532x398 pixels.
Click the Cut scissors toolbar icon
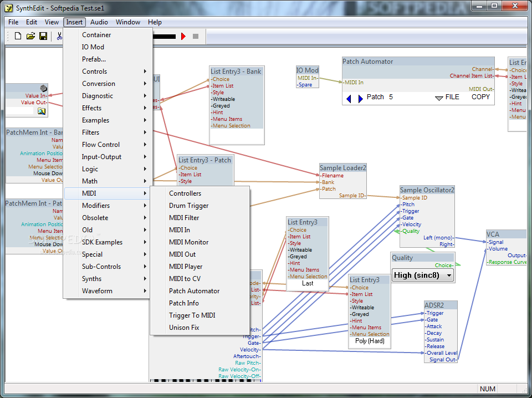60,36
